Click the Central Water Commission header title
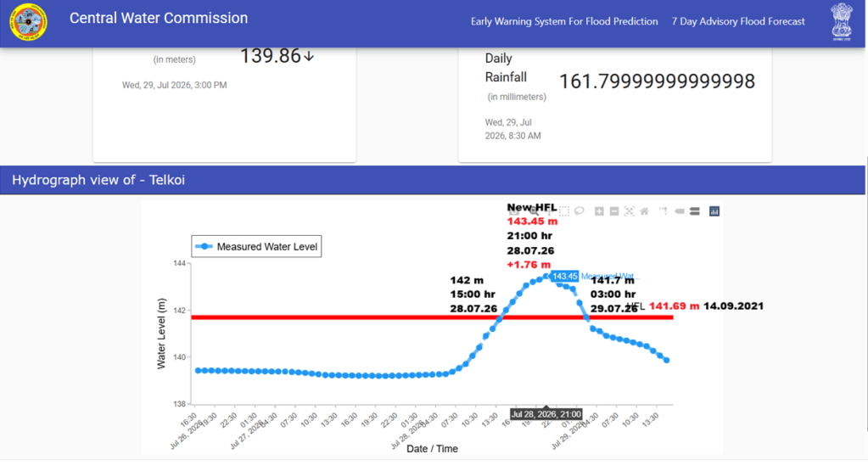 (159, 18)
